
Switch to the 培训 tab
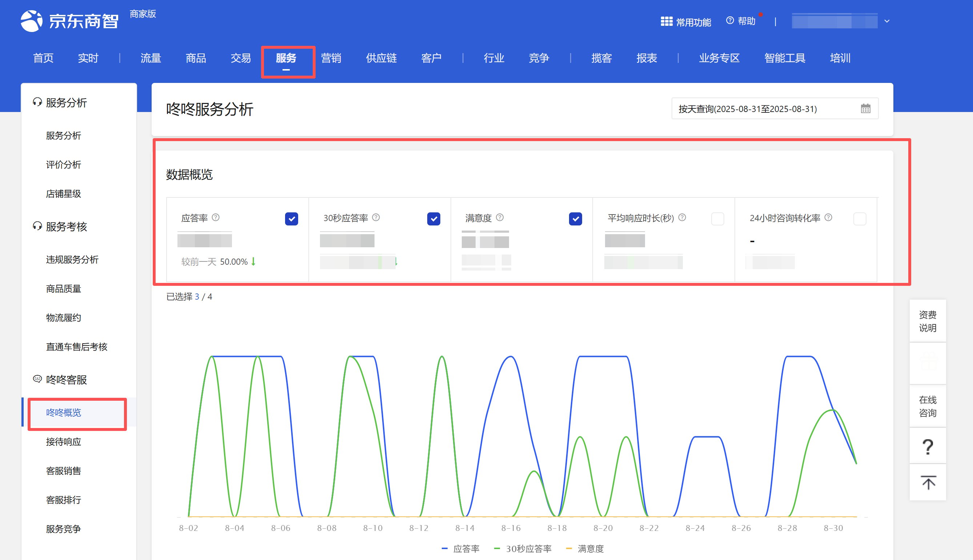click(x=840, y=58)
